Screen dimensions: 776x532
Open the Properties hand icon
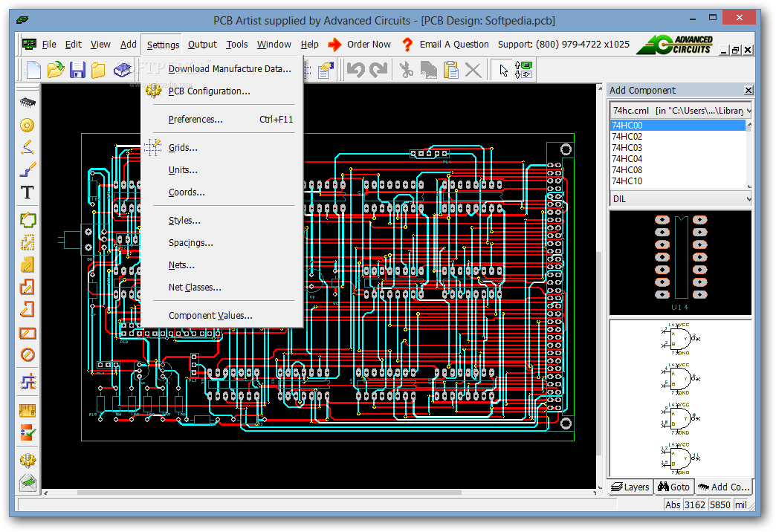326,70
